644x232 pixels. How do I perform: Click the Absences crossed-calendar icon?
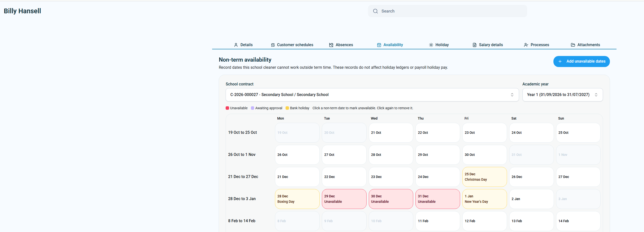pos(331,45)
